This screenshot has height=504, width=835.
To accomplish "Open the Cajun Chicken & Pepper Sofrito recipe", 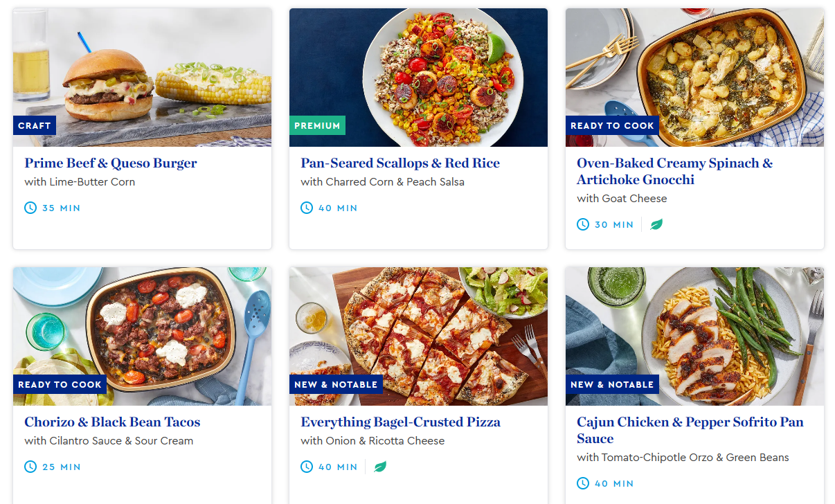I will [x=690, y=430].
